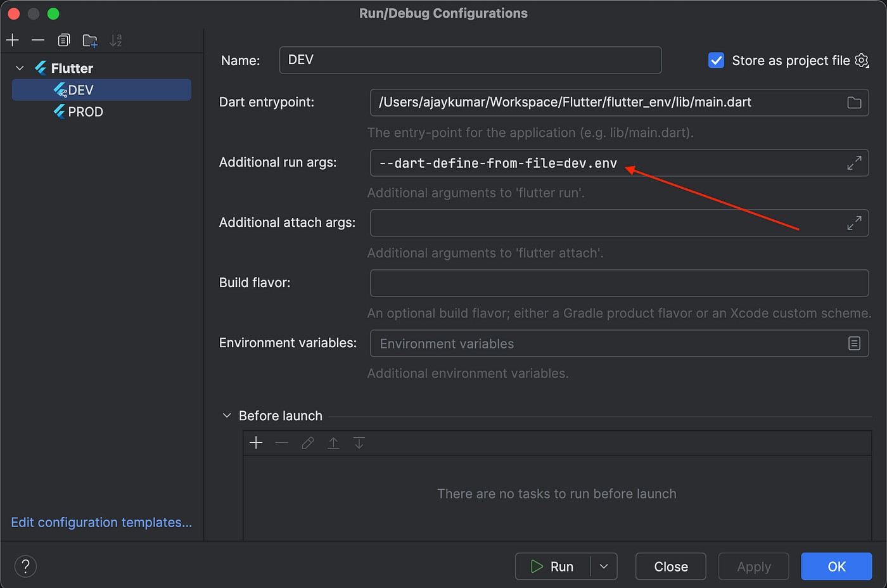Browse for the Dart entrypoint file
Screen dimensions: 887x588
854,103
